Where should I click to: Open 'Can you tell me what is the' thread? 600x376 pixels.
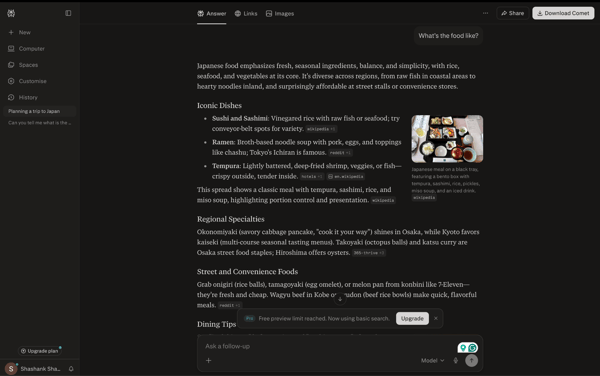tap(39, 123)
